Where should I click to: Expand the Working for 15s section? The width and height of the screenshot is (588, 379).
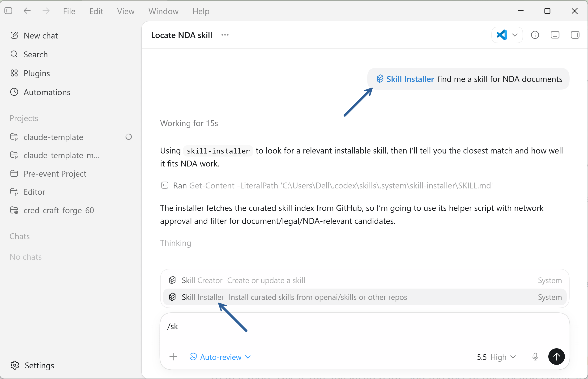(x=189, y=123)
